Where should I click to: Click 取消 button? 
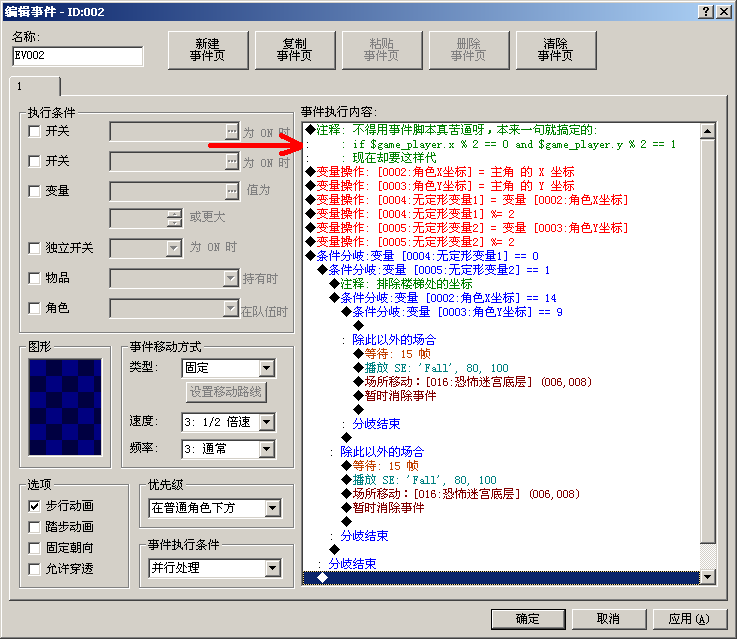(609, 619)
